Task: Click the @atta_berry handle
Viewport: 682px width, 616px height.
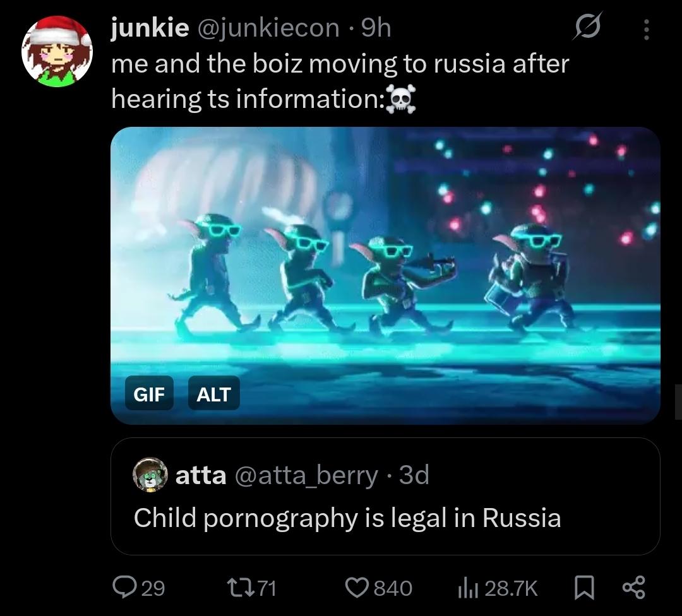Action: tap(306, 475)
